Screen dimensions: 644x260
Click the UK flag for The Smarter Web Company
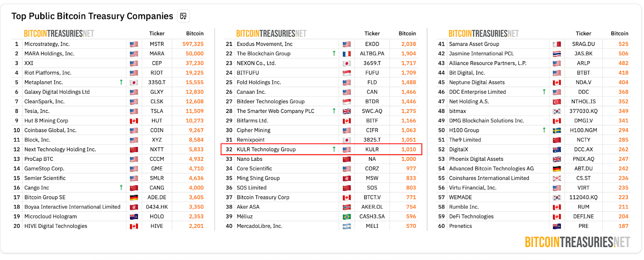(x=347, y=111)
